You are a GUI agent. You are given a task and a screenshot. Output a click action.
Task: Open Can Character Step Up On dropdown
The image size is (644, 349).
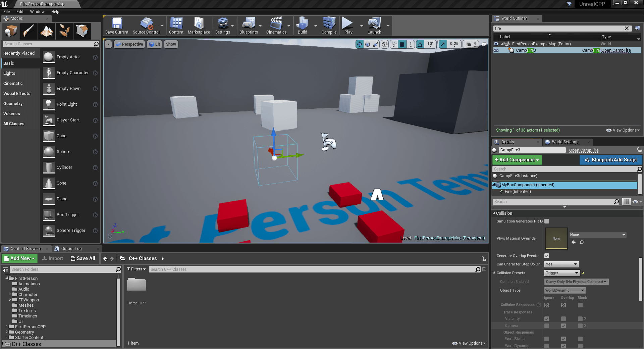tap(561, 264)
